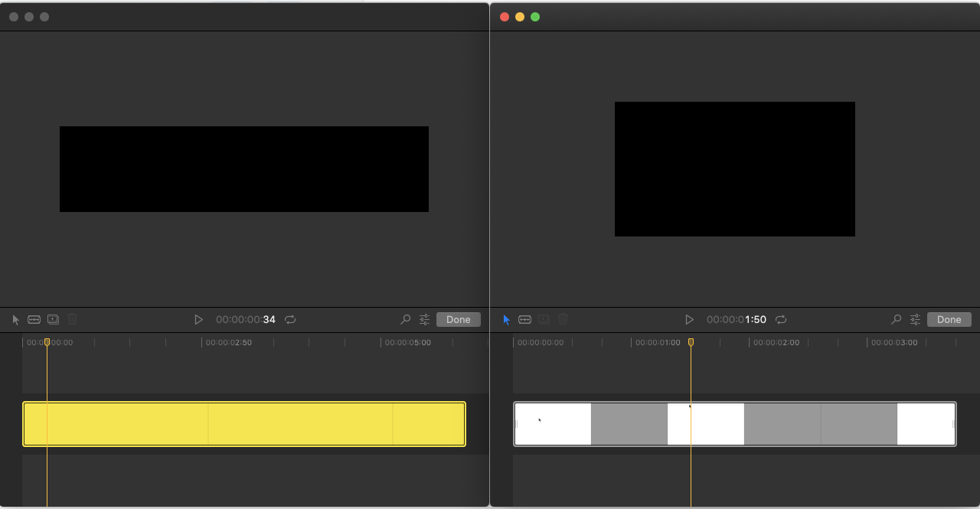This screenshot has height=509, width=980.
Task: Play the recording in the right window
Action: (x=689, y=319)
